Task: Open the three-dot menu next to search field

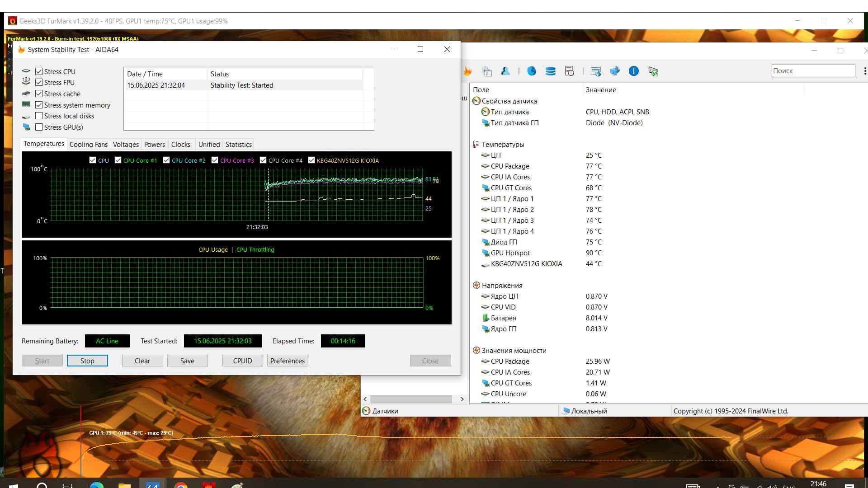Action: [x=864, y=71]
